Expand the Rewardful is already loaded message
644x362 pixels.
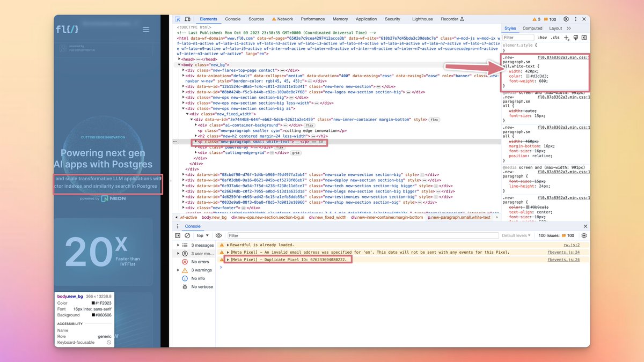[x=228, y=245]
